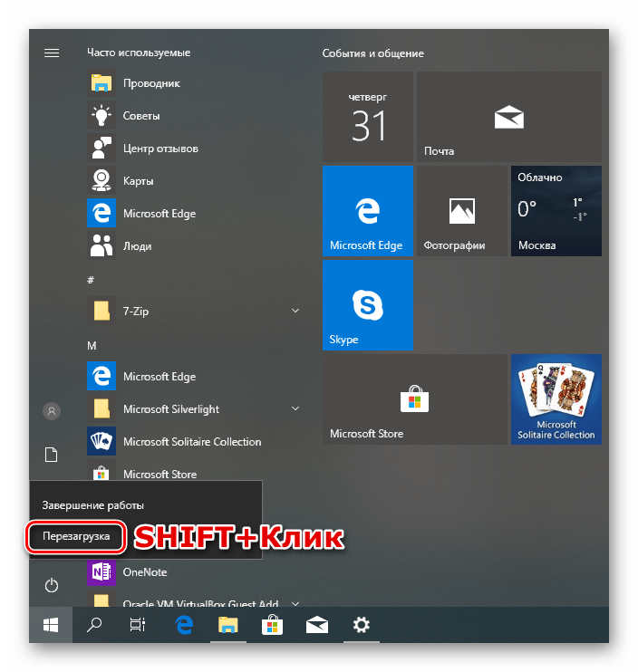Image resolution: width=638 pixels, height=672 pixels.
Task: Launch Microsoft Edge under Часто используемые
Action: [195, 214]
